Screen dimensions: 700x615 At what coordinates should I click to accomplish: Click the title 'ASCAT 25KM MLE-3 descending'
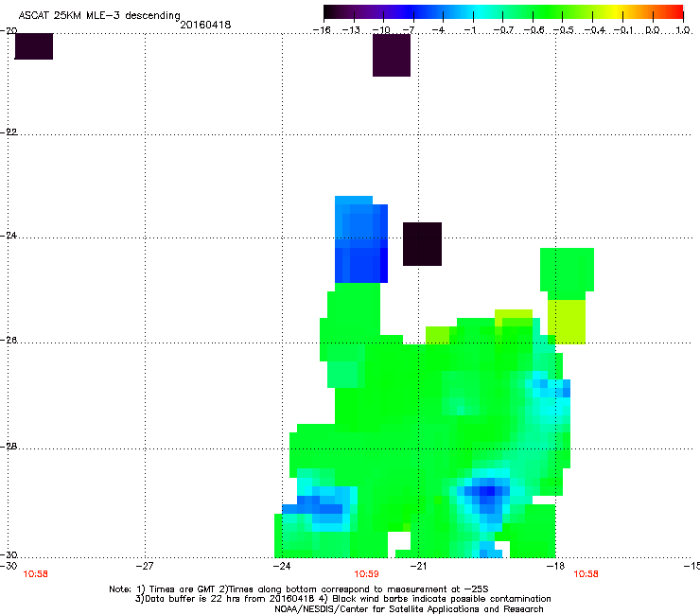pyautogui.click(x=99, y=15)
